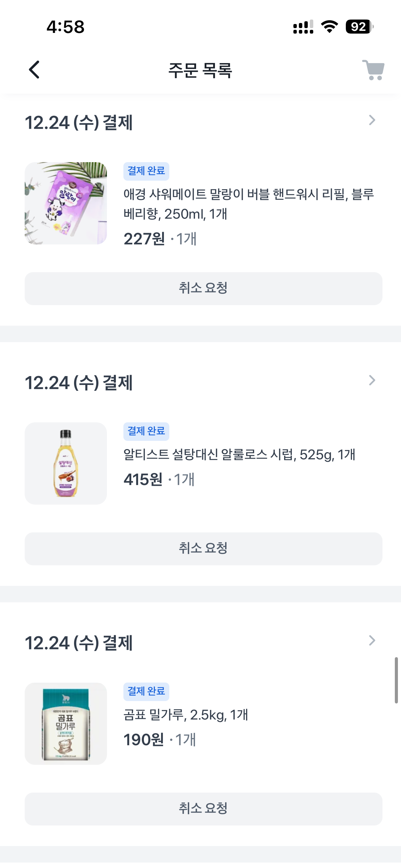Expand the flour order details chevron
401x868 pixels.
pyautogui.click(x=372, y=641)
